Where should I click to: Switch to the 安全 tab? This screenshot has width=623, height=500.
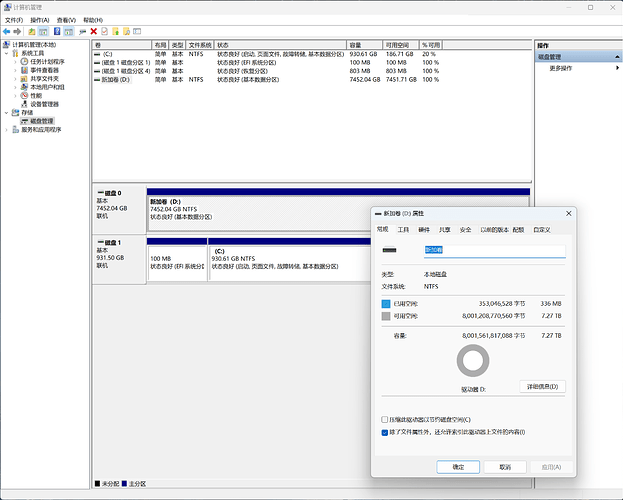point(465,229)
